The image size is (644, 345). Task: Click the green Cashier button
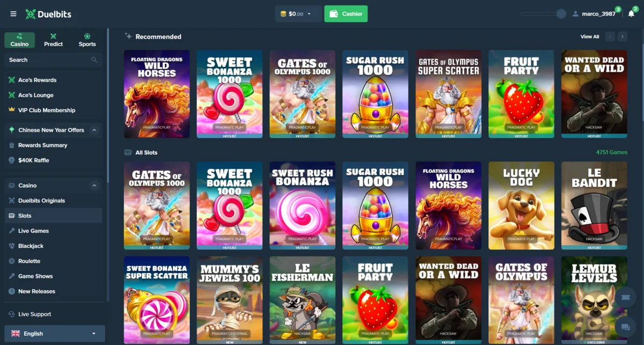coord(346,14)
